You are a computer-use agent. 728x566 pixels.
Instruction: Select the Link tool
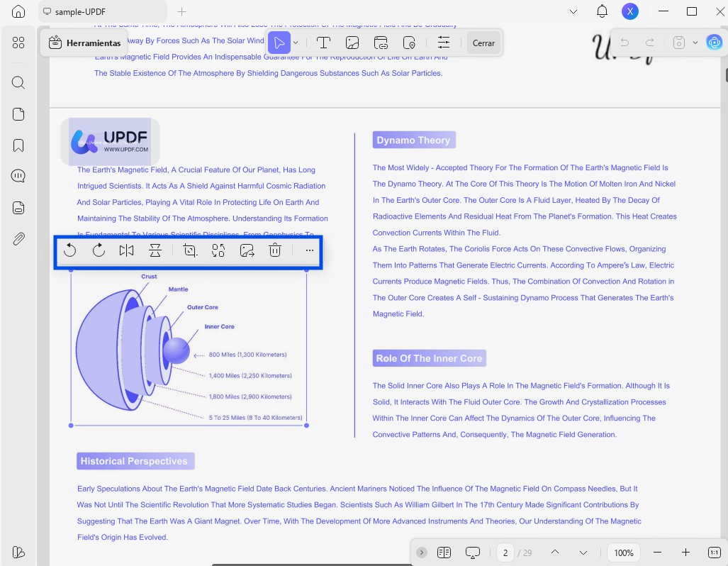(x=381, y=43)
